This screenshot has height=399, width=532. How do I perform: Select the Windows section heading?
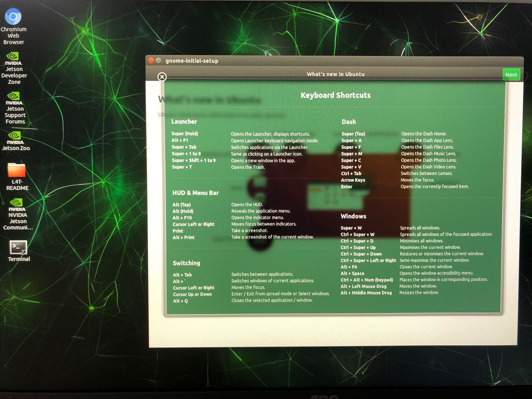coord(354,216)
